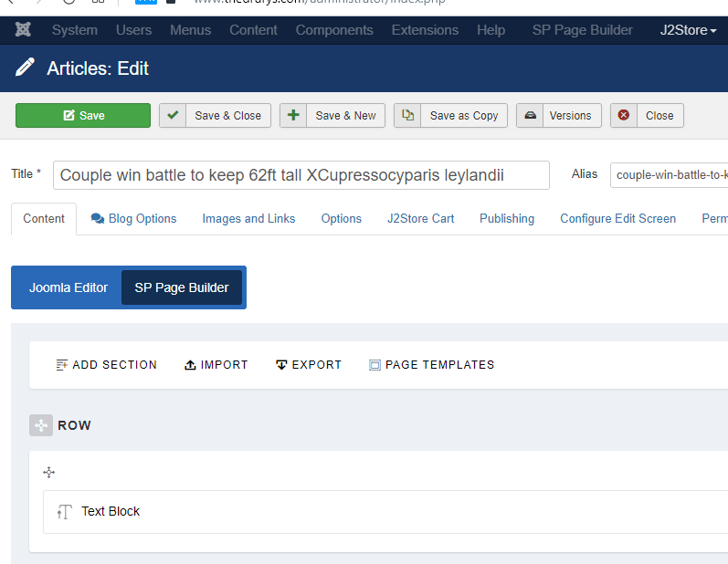The image size is (728, 564).
Task: Click Save & New button
Action: coord(332,116)
